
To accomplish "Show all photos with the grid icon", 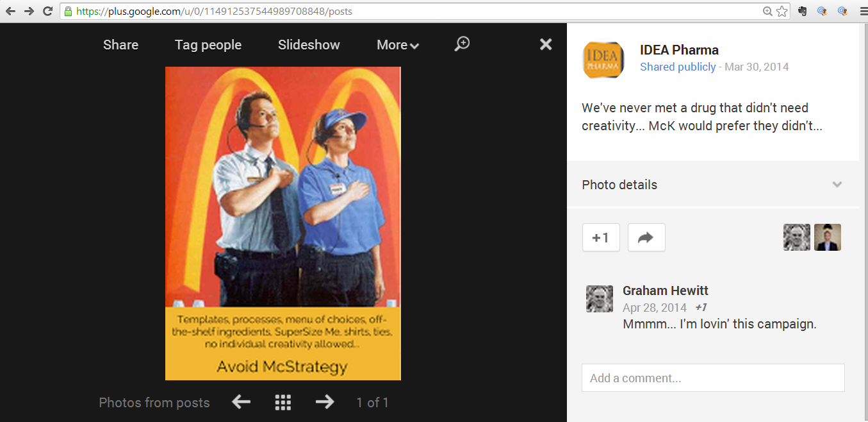I will 283,402.
